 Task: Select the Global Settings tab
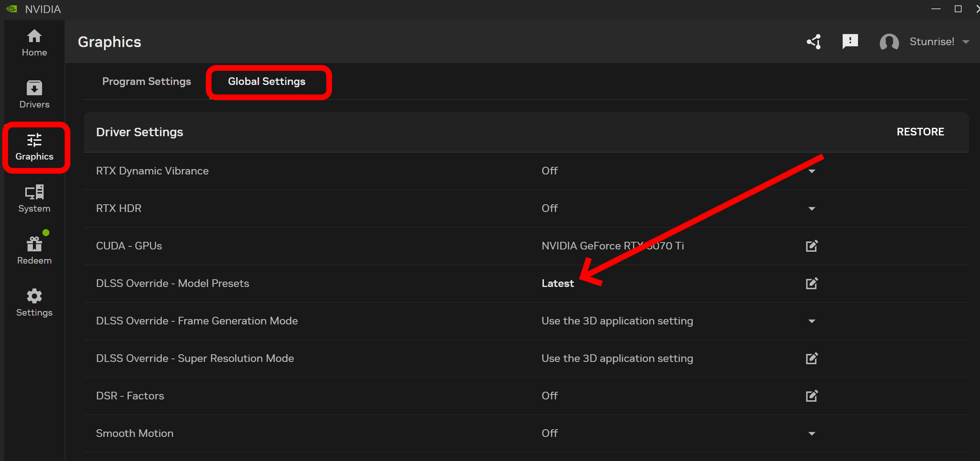(267, 81)
